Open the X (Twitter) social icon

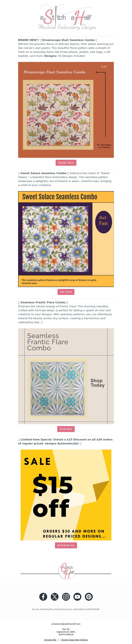coord(55,597)
